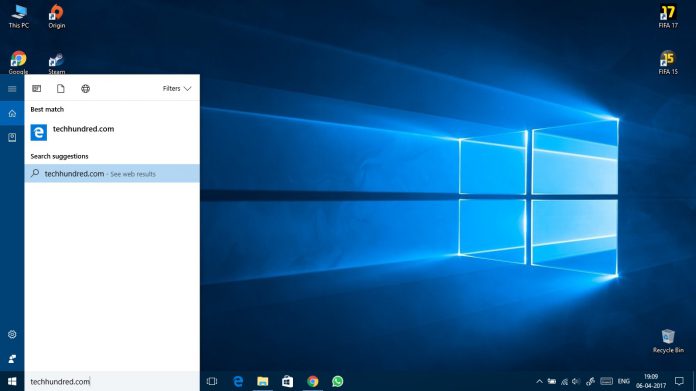Open File Explorer from taskbar

pyautogui.click(x=263, y=381)
